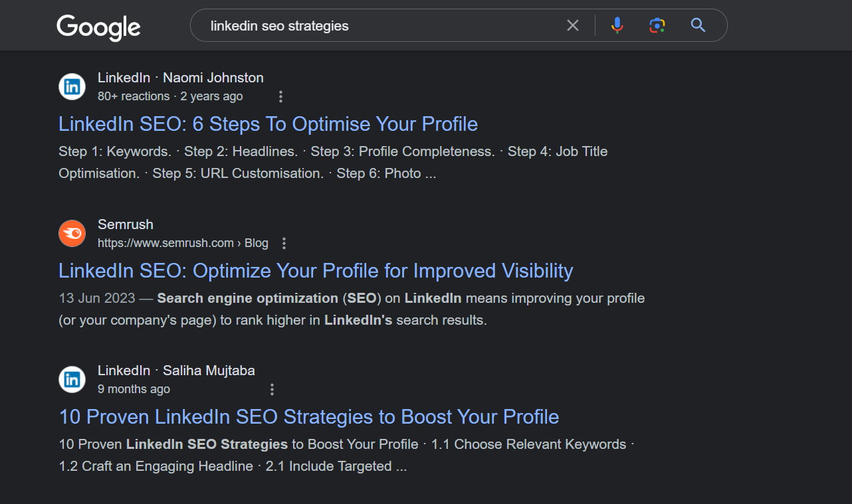The height and width of the screenshot is (504, 852).
Task: Click the LinkedIn favicon beside Saliha Mujtaba's result
Action: (72, 379)
